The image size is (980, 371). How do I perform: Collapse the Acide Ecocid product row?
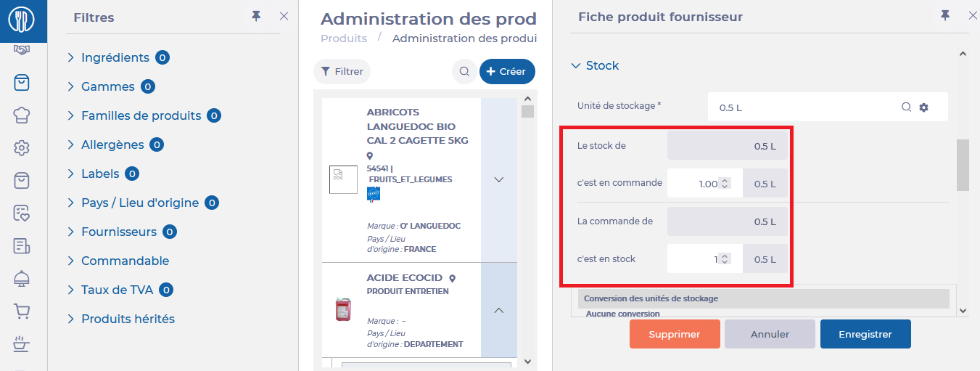498,310
